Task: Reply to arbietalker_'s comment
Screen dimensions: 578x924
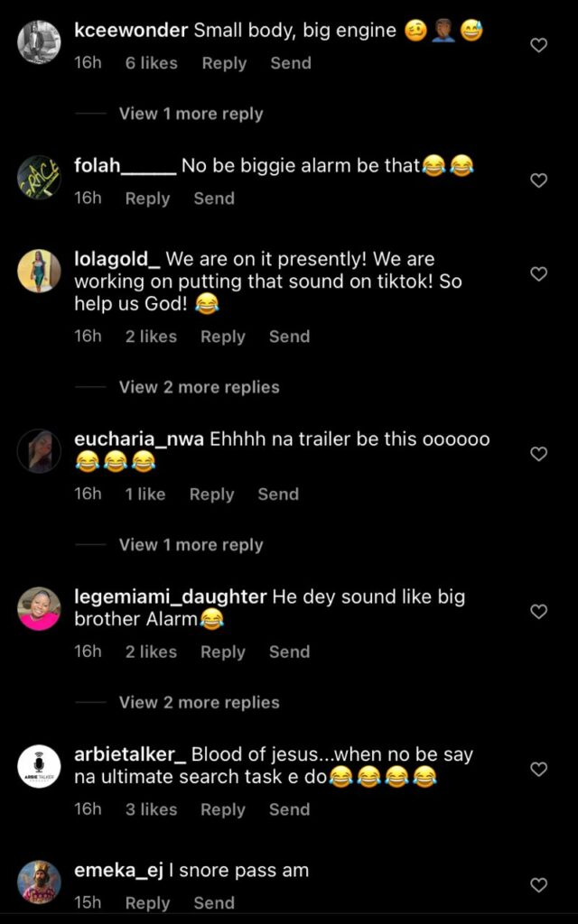Action: coord(223,809)
